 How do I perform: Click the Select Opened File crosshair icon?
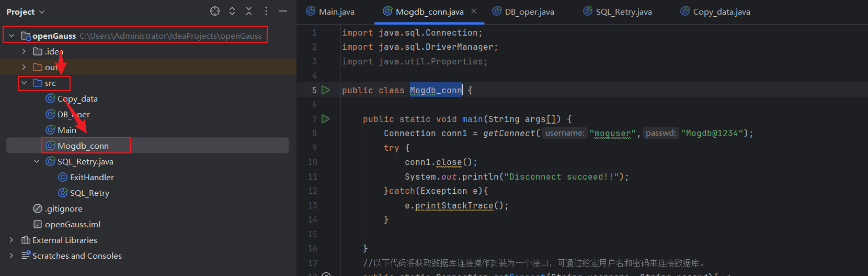pyautogui.click(x=215, y=11)
